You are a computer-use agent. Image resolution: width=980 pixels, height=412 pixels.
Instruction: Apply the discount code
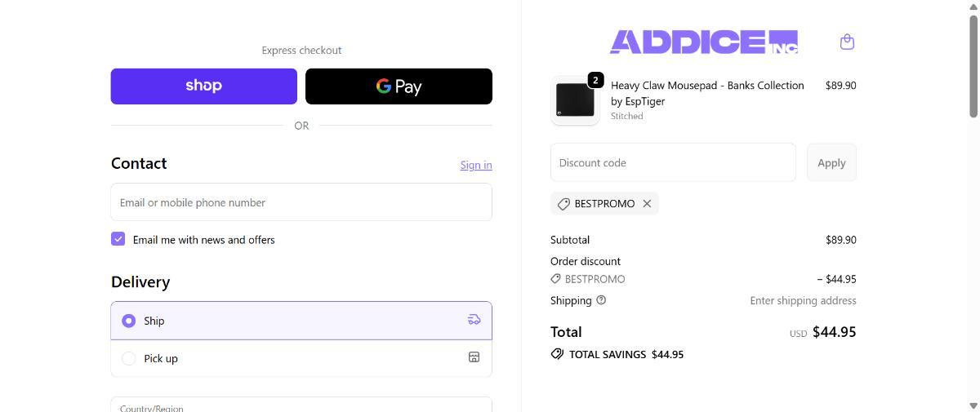(831, 162)
